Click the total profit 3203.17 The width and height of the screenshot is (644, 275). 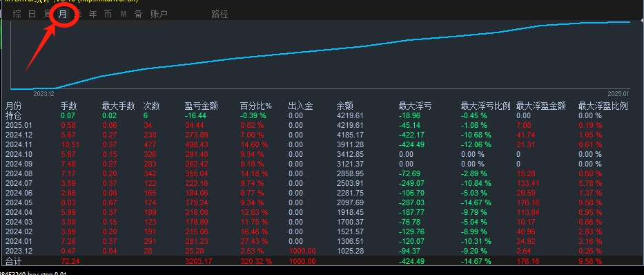[x=198, y=261]
